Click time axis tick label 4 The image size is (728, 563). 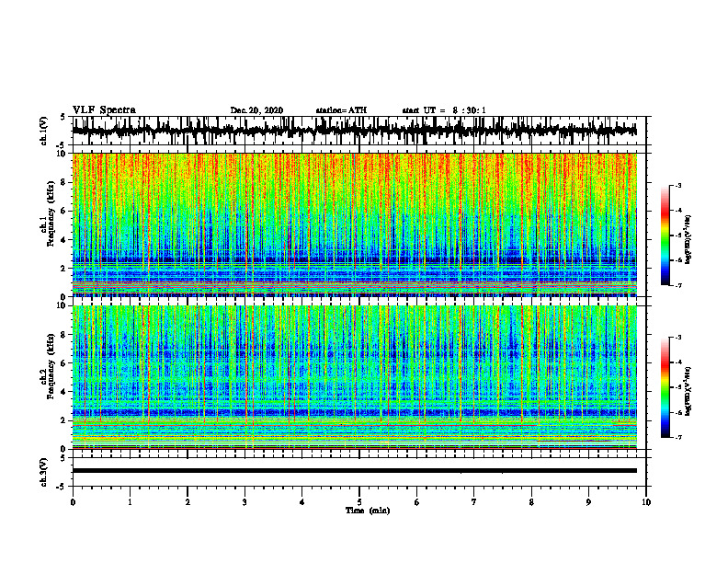pyautogui.click(x=301, y=502)
